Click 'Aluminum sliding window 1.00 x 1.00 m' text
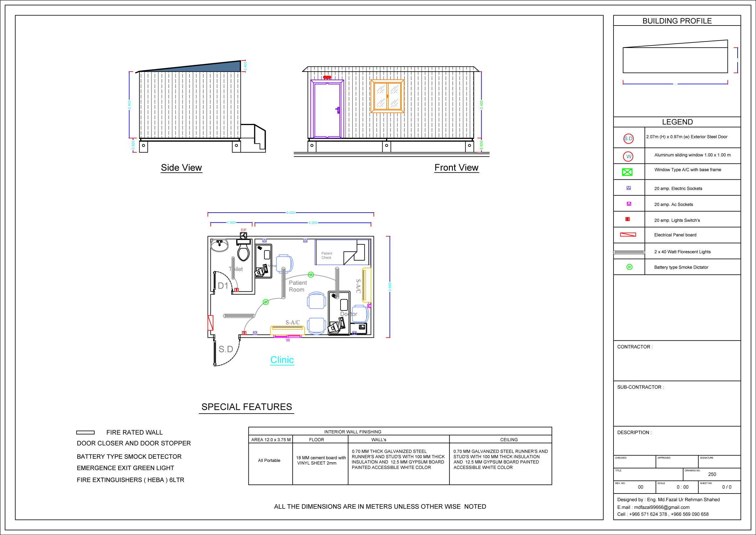The image size is (756, 535). (692, 155)
